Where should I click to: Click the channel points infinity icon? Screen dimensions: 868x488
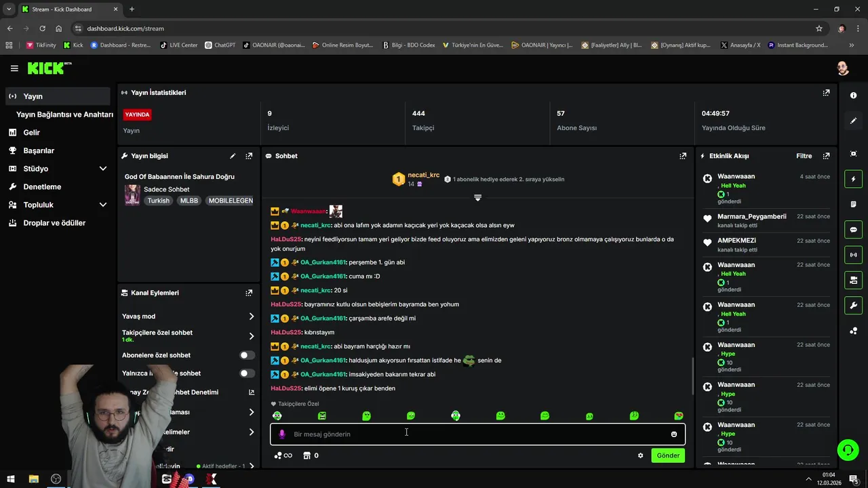(283, 455)
